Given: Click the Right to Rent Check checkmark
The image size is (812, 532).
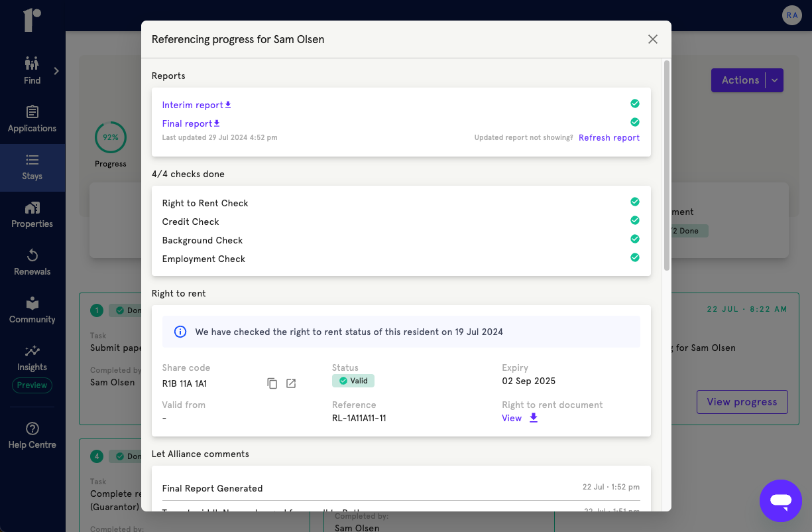Looking at the screenshot, I should (635, 202).
